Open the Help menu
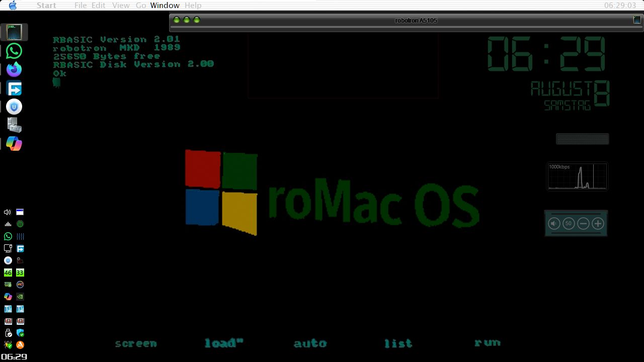 [193, 6]
